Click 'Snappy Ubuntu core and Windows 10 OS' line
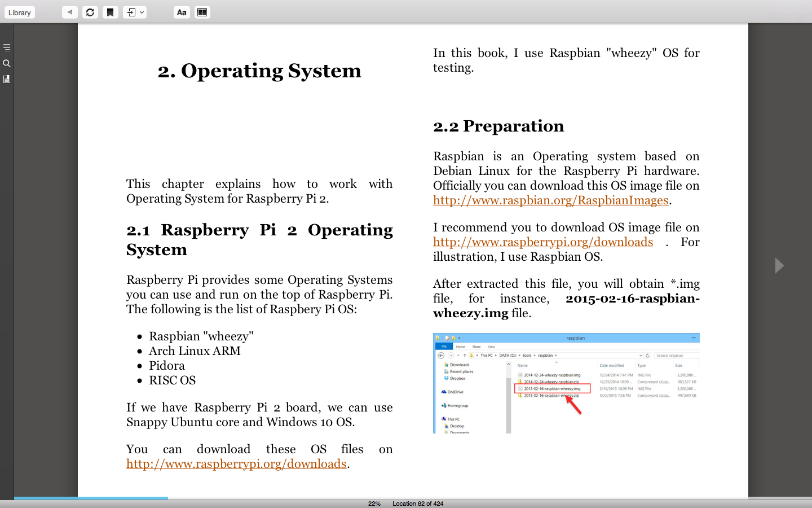 [241, 422]
